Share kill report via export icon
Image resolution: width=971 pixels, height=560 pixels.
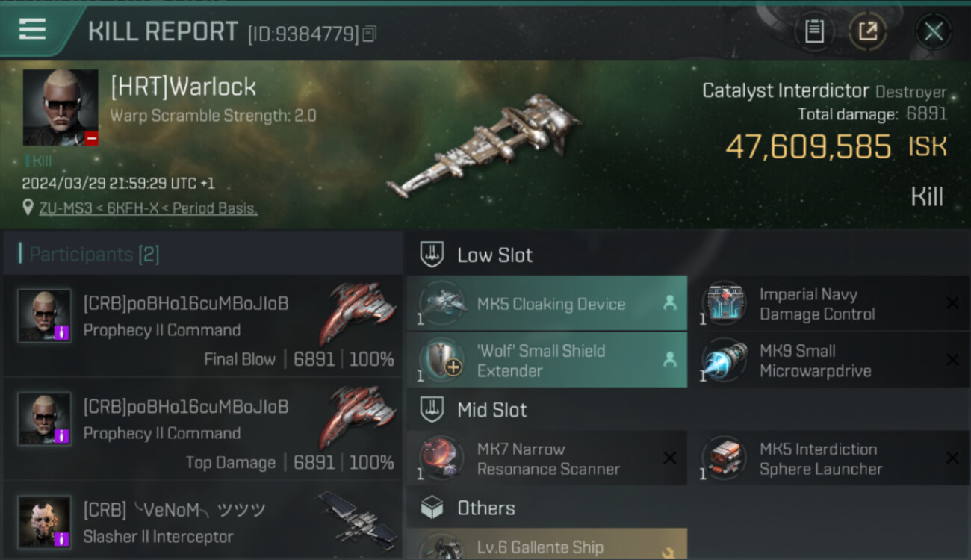tap(868, 31)
